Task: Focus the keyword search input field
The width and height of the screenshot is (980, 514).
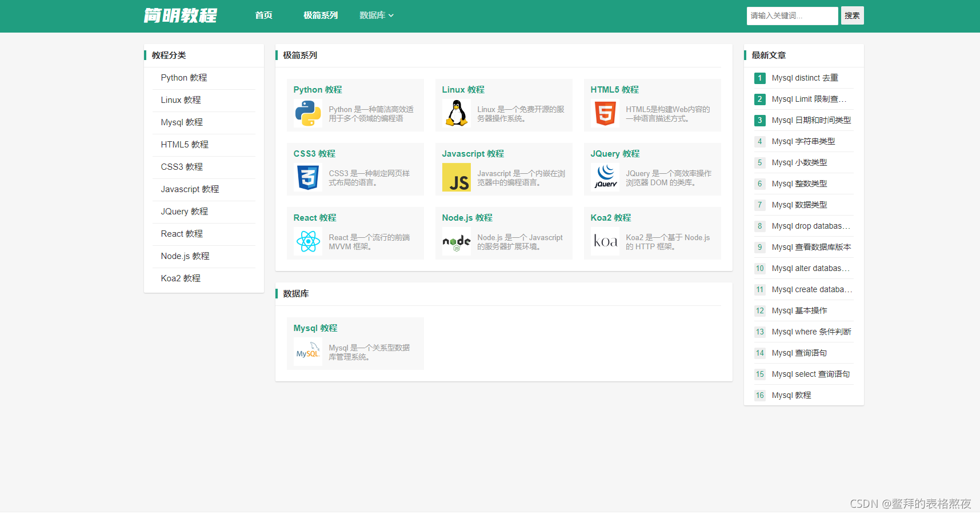Action: click(792, 15)
